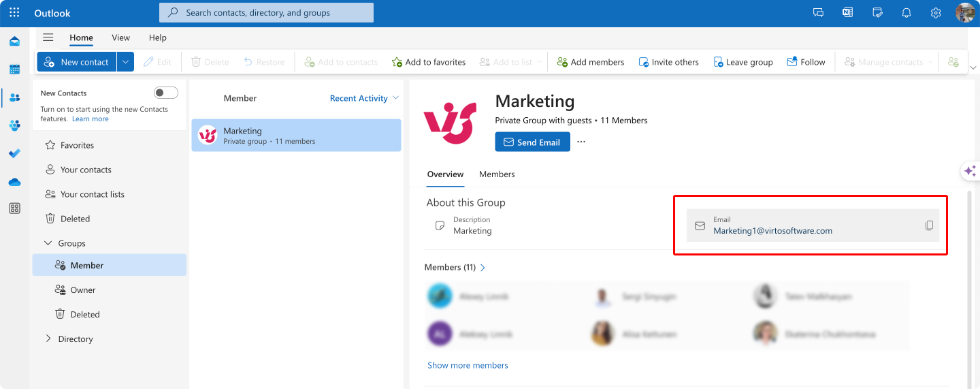
Task: Switch to the Overview tab
Action: [x=445, y=174]
